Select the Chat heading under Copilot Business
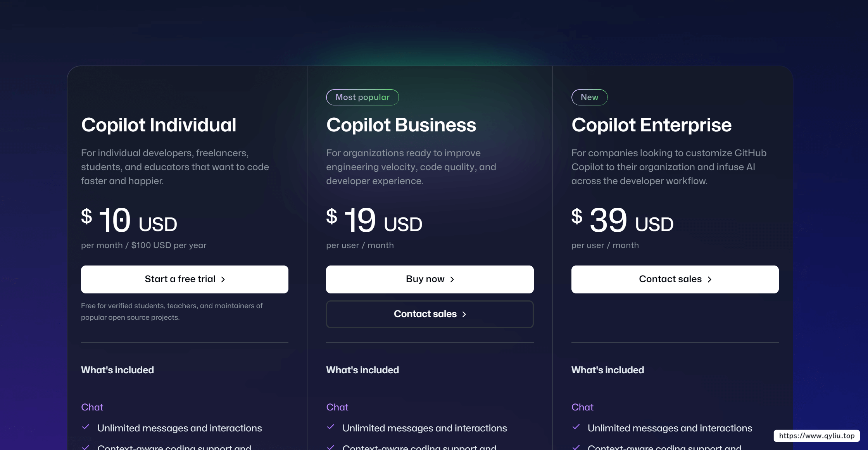 337,407
